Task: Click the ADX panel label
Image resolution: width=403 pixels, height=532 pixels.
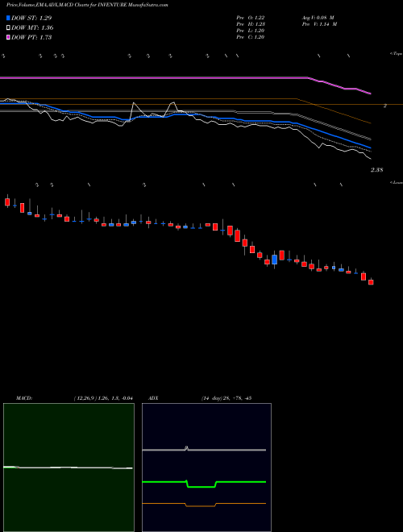Action: (153, 398)
